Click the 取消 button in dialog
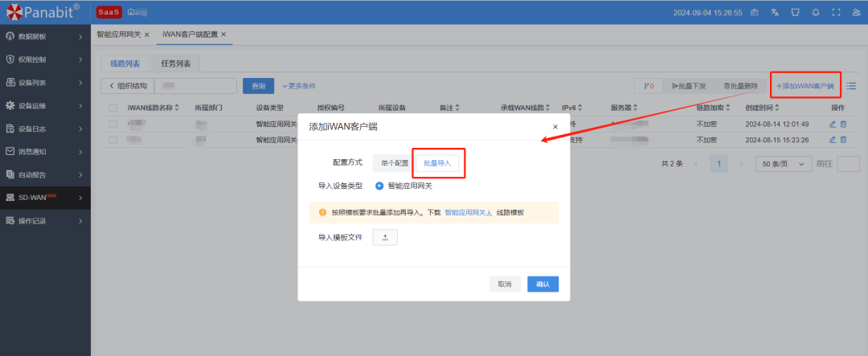 point(504,284)
